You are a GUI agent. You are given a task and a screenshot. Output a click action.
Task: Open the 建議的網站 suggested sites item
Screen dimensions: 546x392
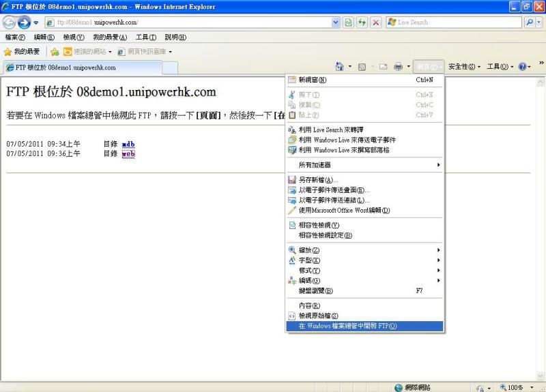87,52
